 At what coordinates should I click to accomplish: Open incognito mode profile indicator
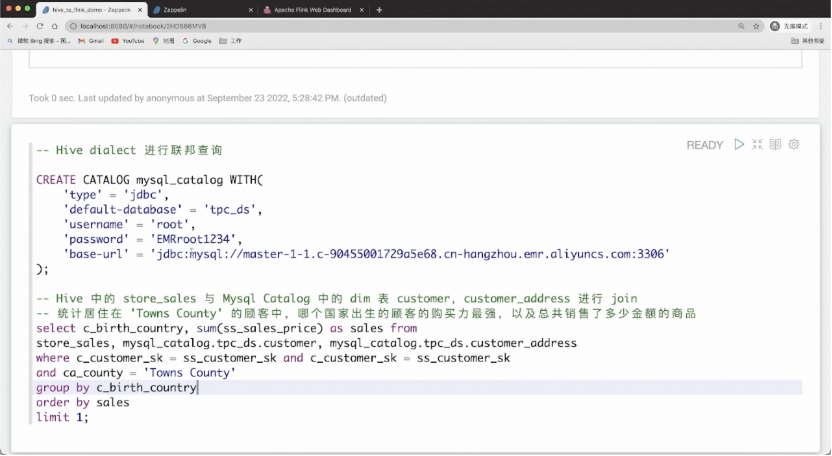click(x=789, y=26)
